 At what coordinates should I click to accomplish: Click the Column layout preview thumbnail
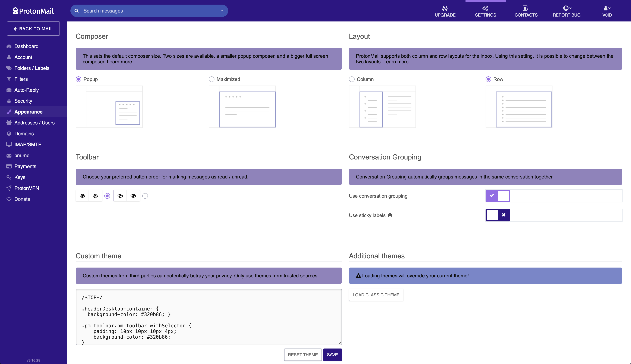[382, 107]
